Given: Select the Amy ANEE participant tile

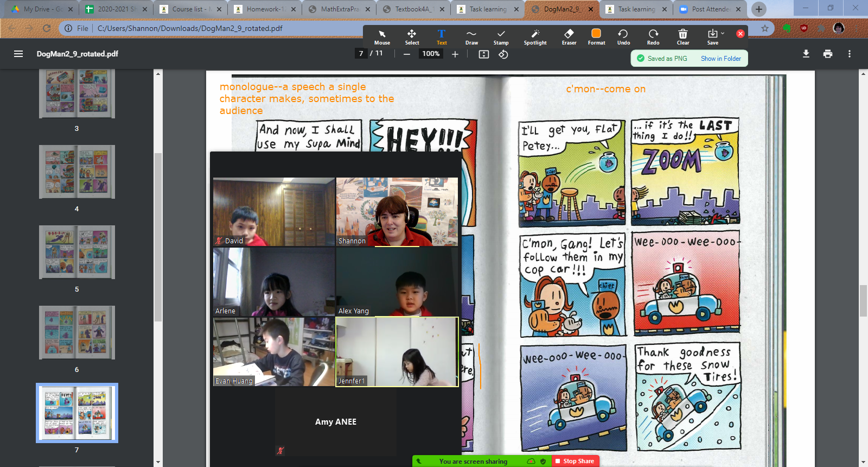Looking at the screenshot, I should [335, 421].
